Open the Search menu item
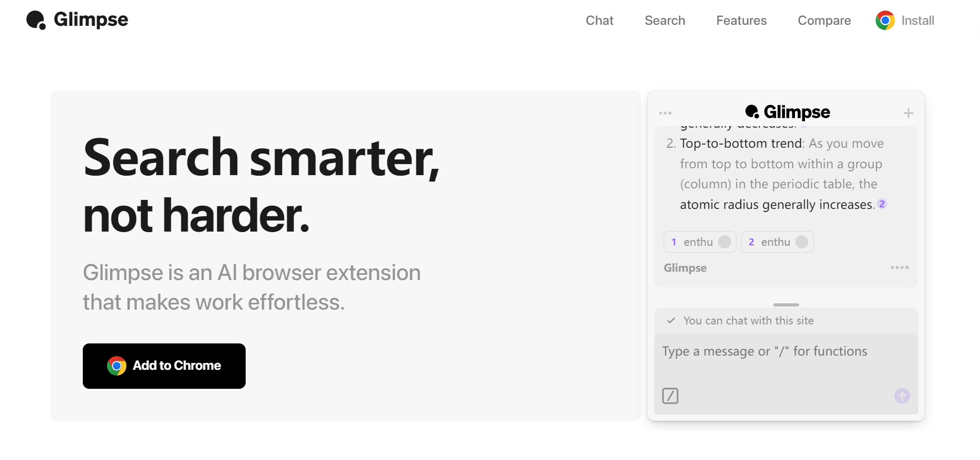Viewport: 980px width, 460px height. [x=665, y=21]
